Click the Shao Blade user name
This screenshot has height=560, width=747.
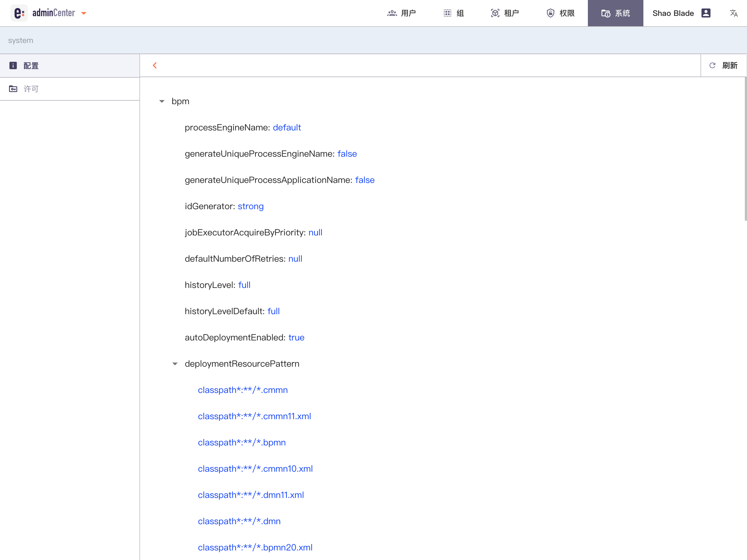(x=673, y=13)
